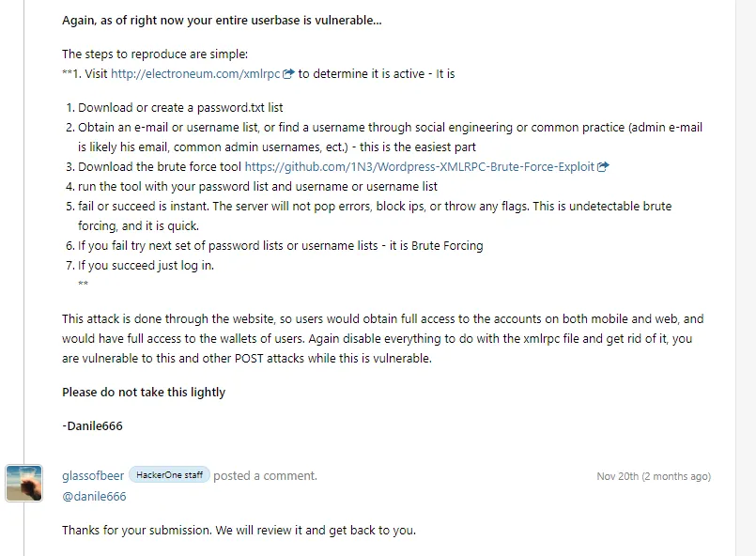Image resolution: width=756 pixels, height=556 pixels.
Task: Click 'Thanks for your submission' comment text
Action: [x=239, y=530]
